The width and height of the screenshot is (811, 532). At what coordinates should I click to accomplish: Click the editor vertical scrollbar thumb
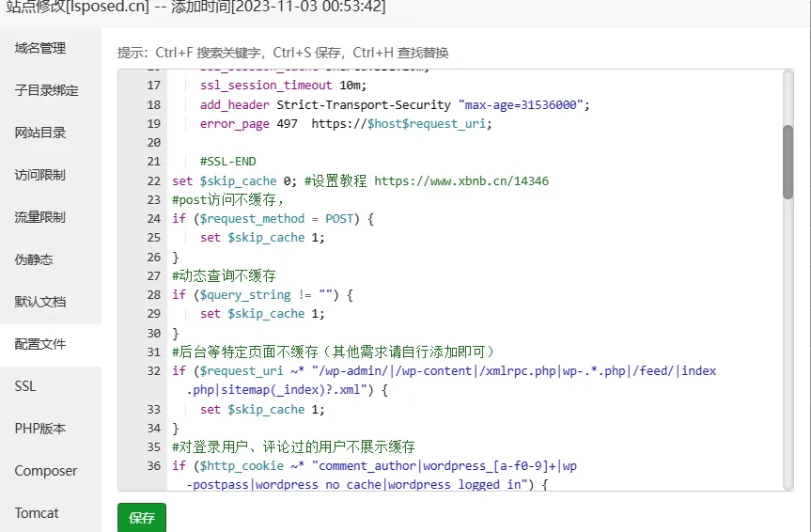(x=788, y=162)
